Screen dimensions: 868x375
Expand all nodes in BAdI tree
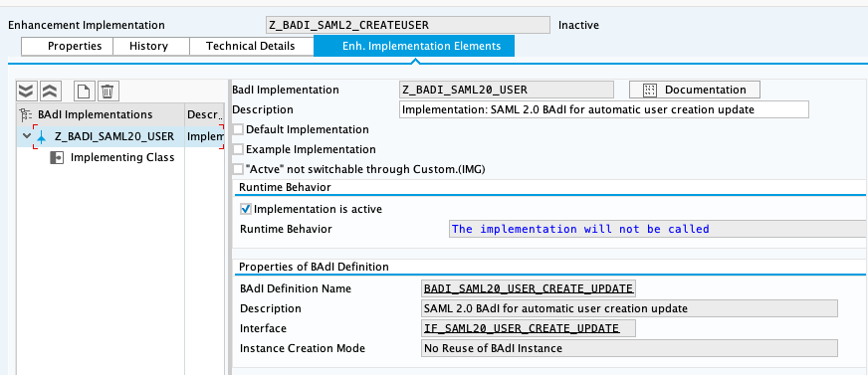(x=26, y=91)
